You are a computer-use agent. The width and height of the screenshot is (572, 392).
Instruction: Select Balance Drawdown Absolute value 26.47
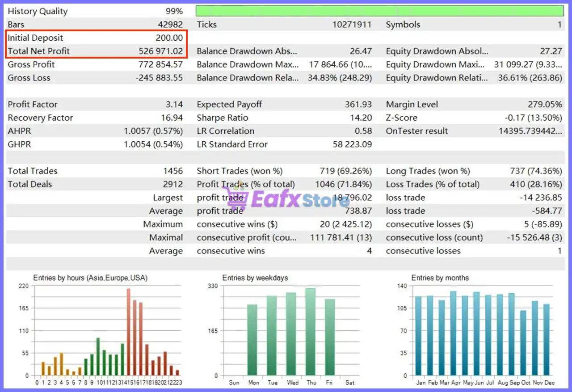[361, 51]
